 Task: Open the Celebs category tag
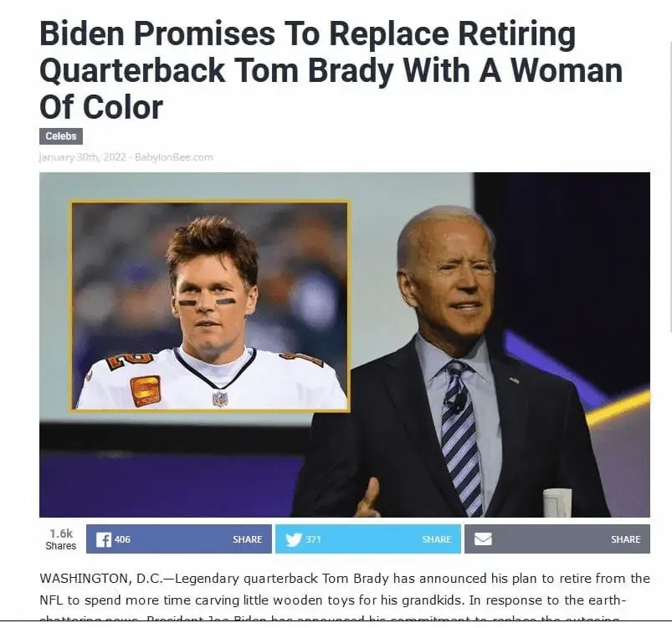click(61, 136)
